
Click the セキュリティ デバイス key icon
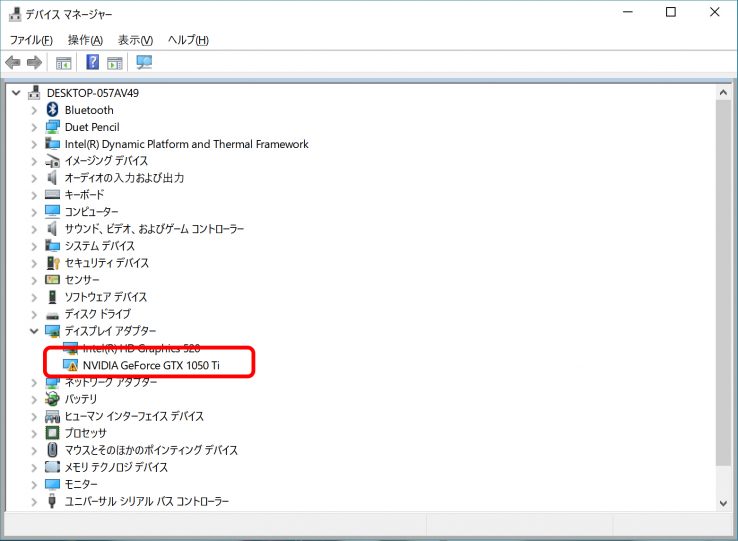pyautogui.click(x=53, y=263)
